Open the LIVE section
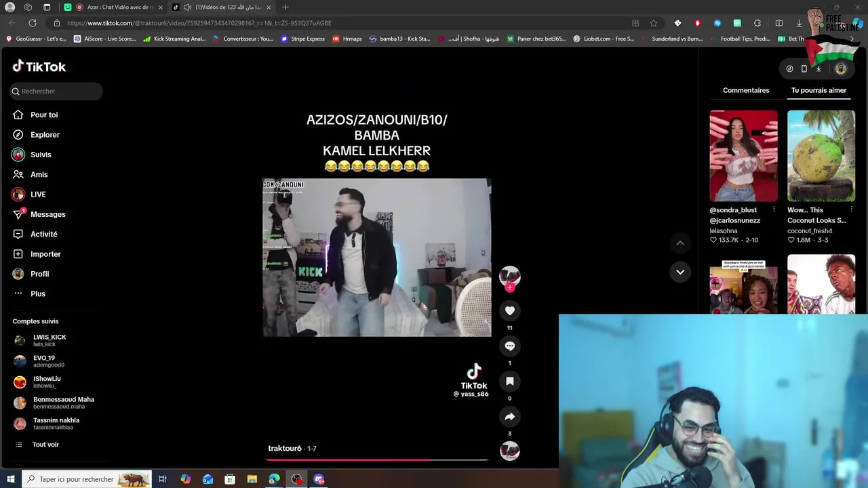This screenshot has width=868, height=488. pos(29,195)
